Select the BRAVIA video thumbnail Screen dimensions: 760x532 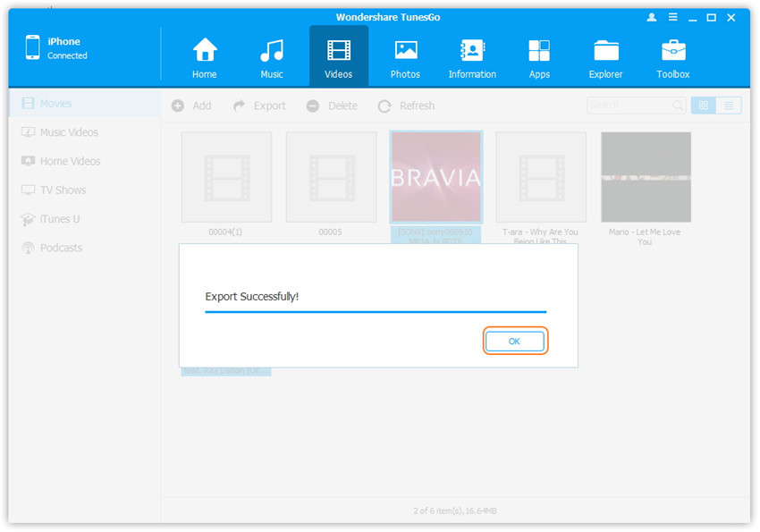pos(436,177)
